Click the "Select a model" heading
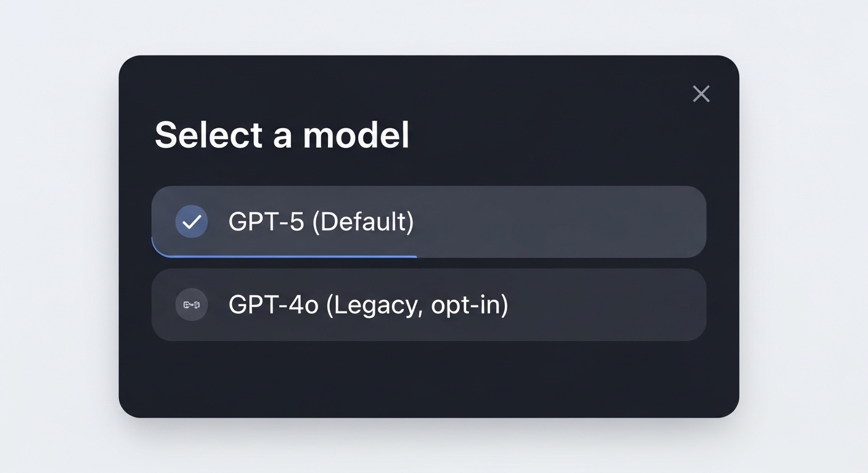Screen dimensions: 868x473 (x=282, y=134)
